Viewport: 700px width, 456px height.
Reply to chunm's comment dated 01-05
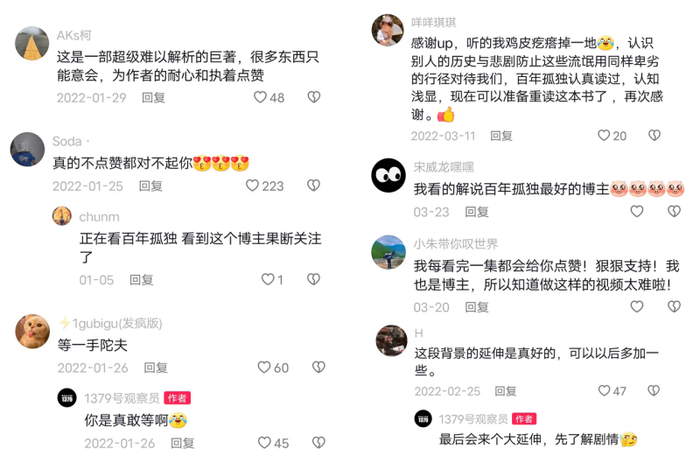pyautogui.click(x=141, y=280)
